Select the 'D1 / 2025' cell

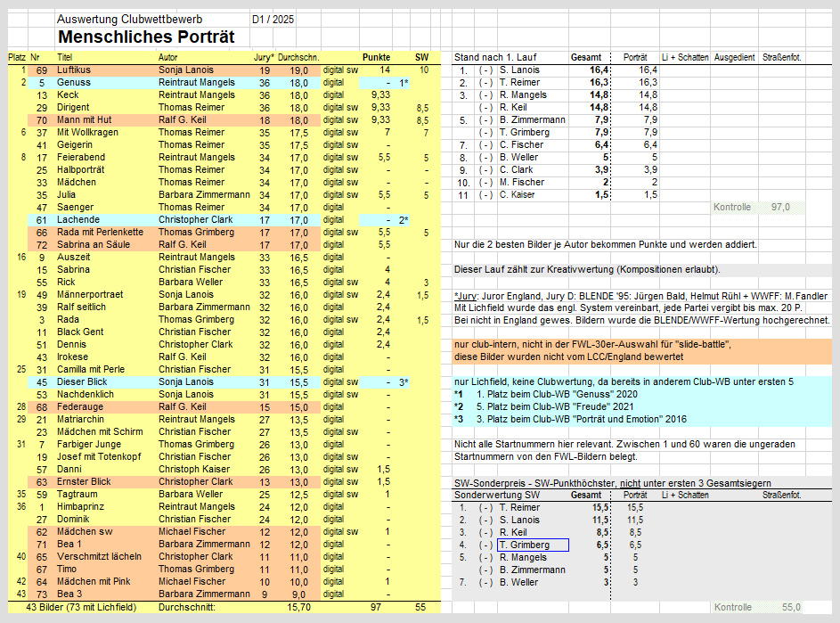[x=273, y=19]
